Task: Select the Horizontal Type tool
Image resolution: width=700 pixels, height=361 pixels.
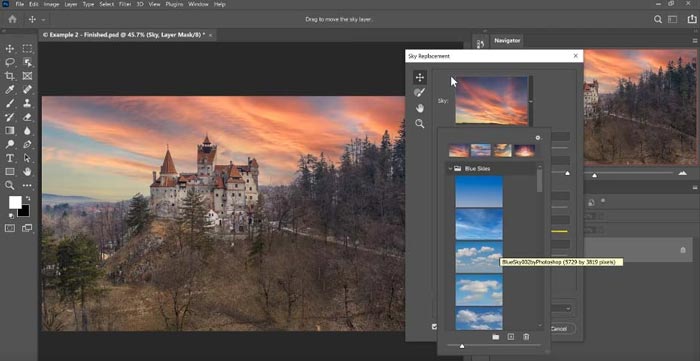Action: (10, 158)
